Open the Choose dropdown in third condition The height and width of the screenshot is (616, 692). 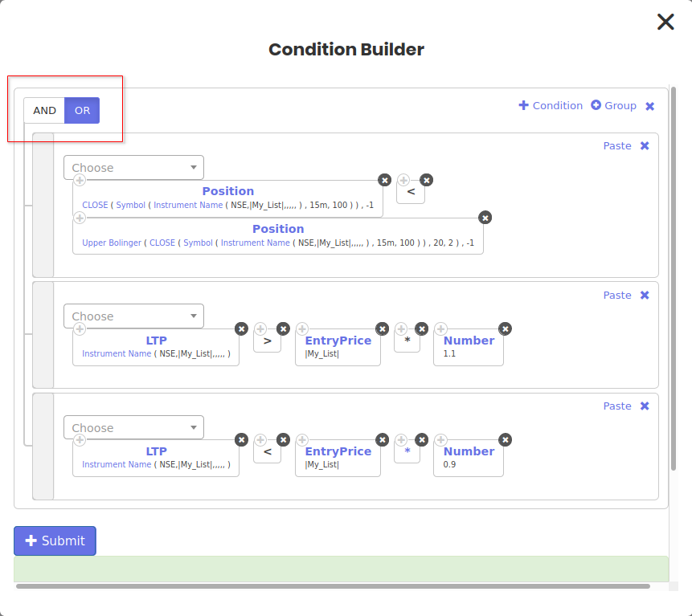pyautogui.click(x=133, y=428)
